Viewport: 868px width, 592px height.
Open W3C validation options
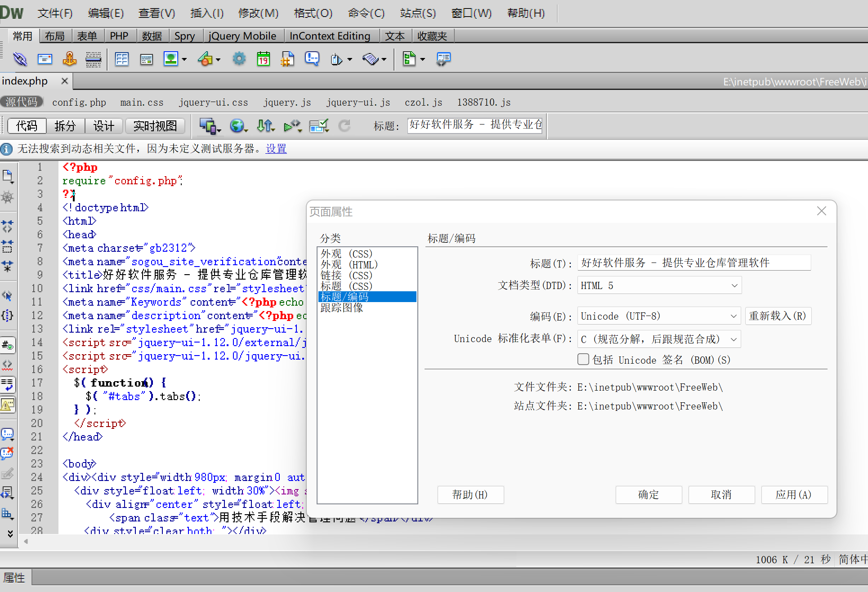pyautogui.click(x=292, y=126)
